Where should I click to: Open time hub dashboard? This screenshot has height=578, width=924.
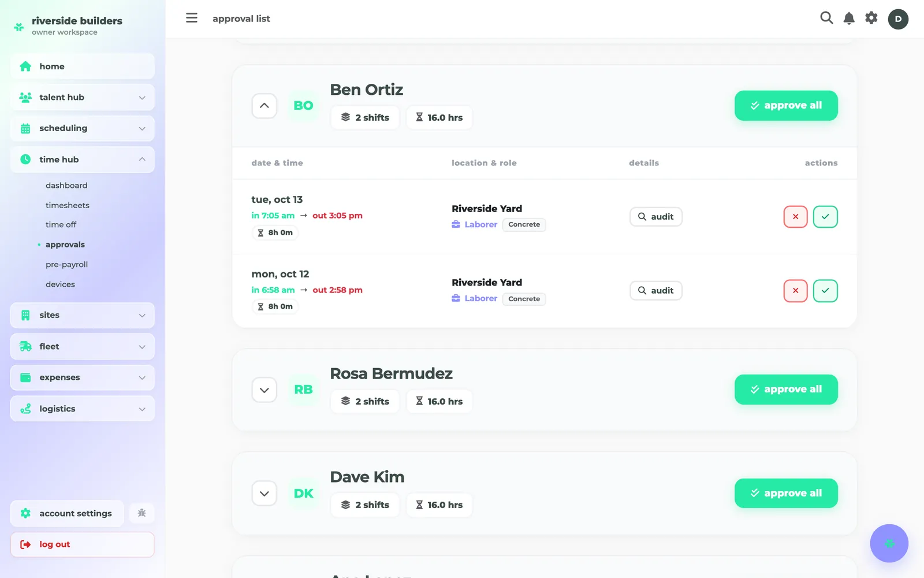pyautogui.click(x=66, y=186)
